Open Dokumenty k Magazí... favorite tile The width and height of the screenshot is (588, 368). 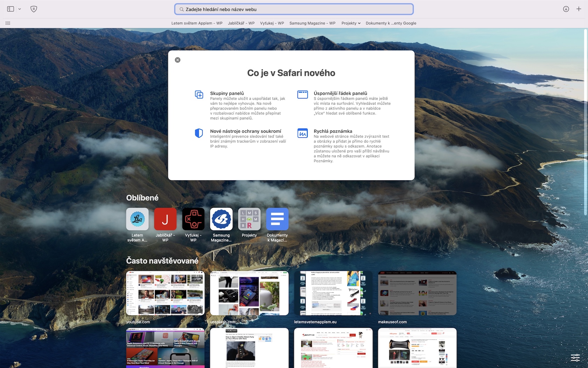tap(277, 219)
